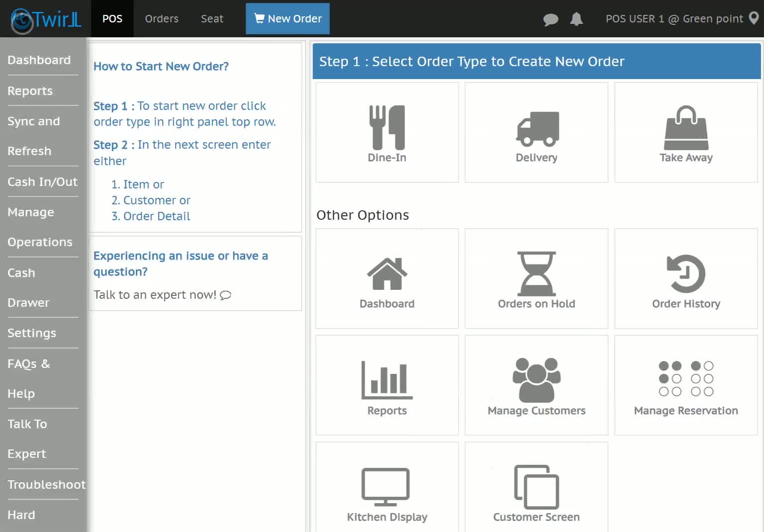Click How to Start New Order heading

pos(161,66)
